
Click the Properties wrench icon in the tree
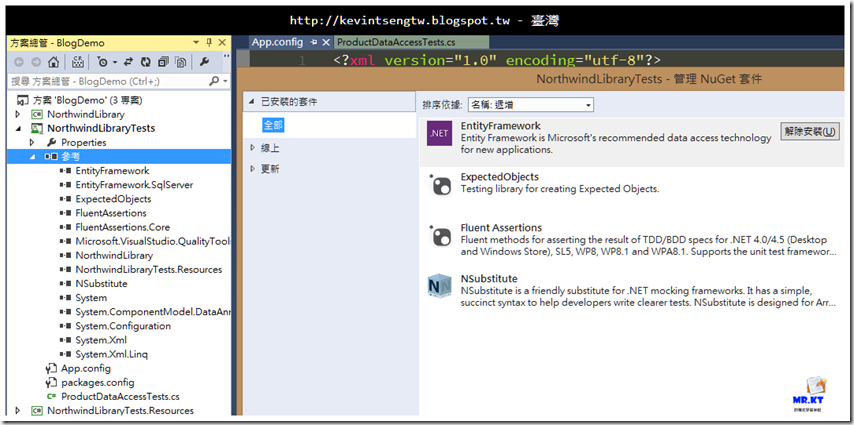tap(52, 143)
